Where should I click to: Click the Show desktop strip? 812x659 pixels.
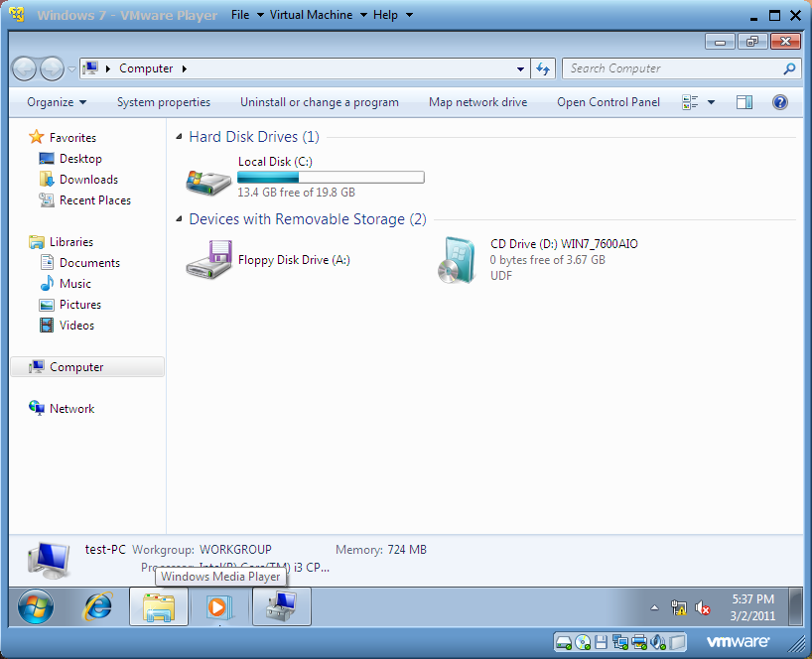pos(796,606)
